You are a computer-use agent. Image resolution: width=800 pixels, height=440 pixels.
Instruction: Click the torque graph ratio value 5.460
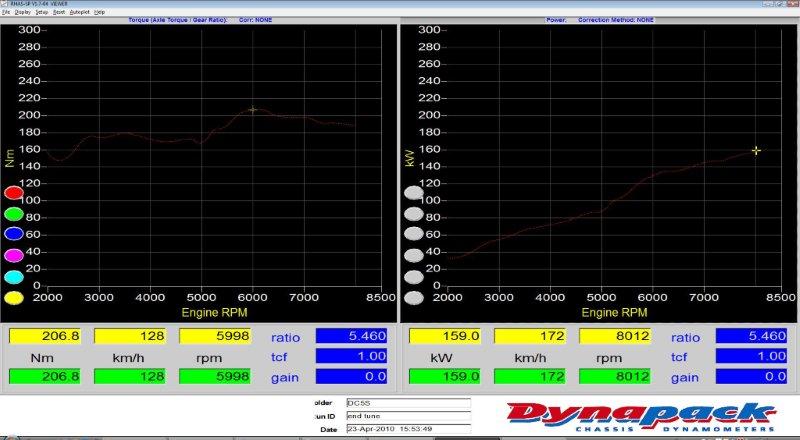[351, 337]
